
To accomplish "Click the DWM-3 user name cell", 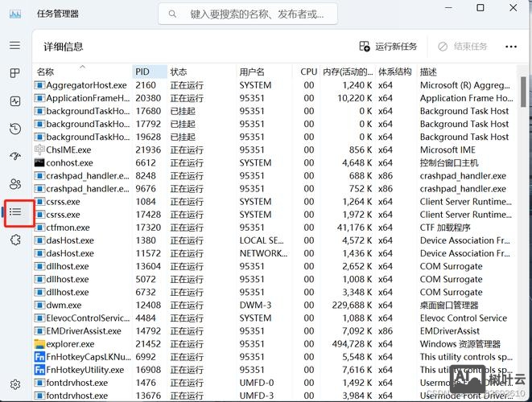I will (x=255, y=305).
